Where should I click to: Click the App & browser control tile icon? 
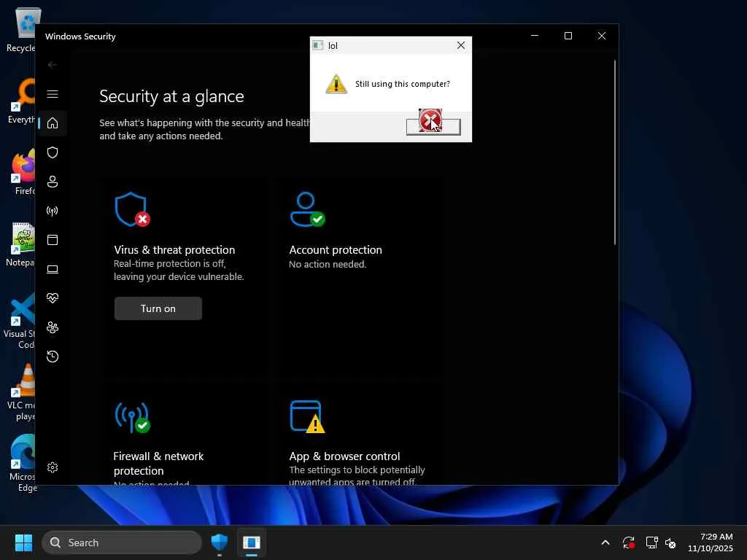(307, 416)
